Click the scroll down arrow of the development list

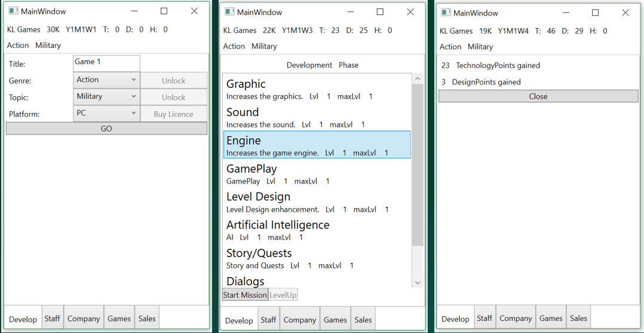point(418,283)
